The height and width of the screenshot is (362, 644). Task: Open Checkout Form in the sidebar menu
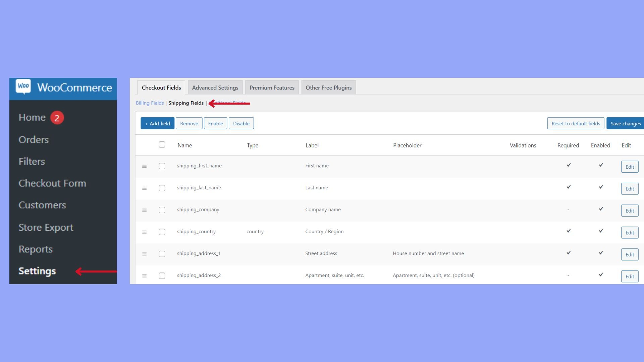click(x=52, y=183)
